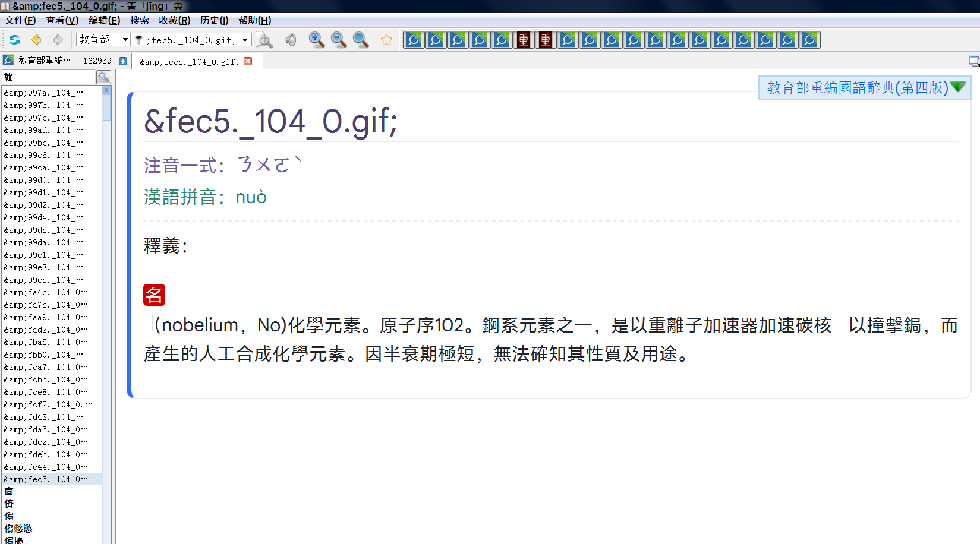Image resolution: width=980 pixels, height=544 pixels.
Task: Expand the search word history dropdown arrow
Action: point(245,40)
